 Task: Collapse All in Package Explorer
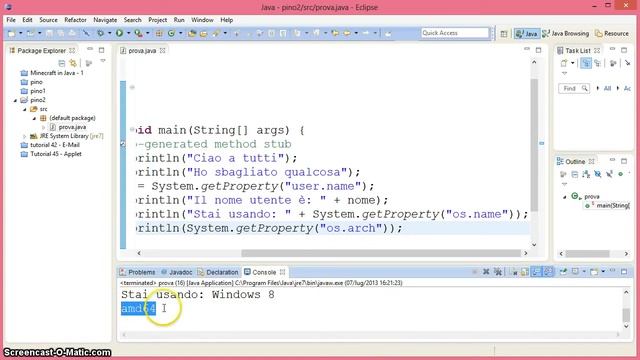(62, 63)
